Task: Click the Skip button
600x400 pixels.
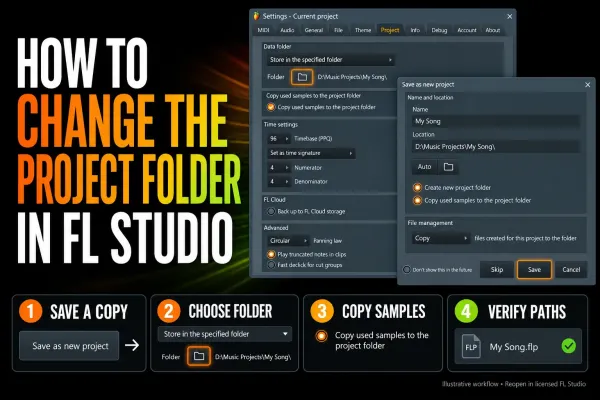Action: (497, 269)
